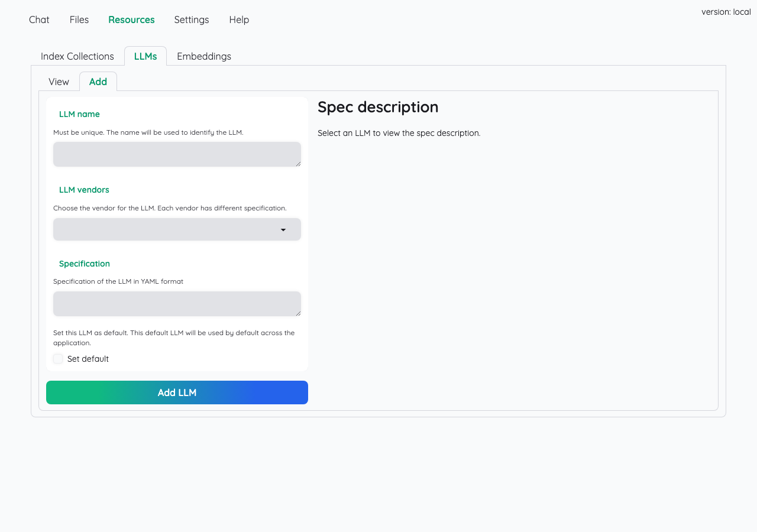Click the 'LLM name' field label
Screen dimensions: 757x532
pyautogui.click(x=79, y=114)
